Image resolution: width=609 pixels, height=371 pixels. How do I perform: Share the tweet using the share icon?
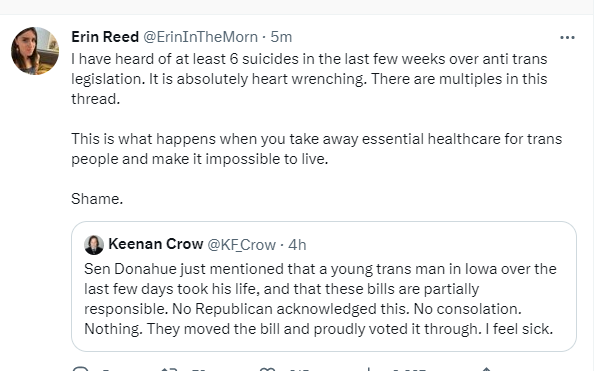tap(486, 369)
